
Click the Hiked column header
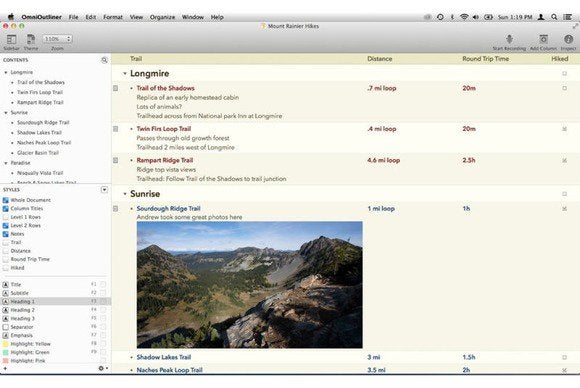click(x=560, y=59)
